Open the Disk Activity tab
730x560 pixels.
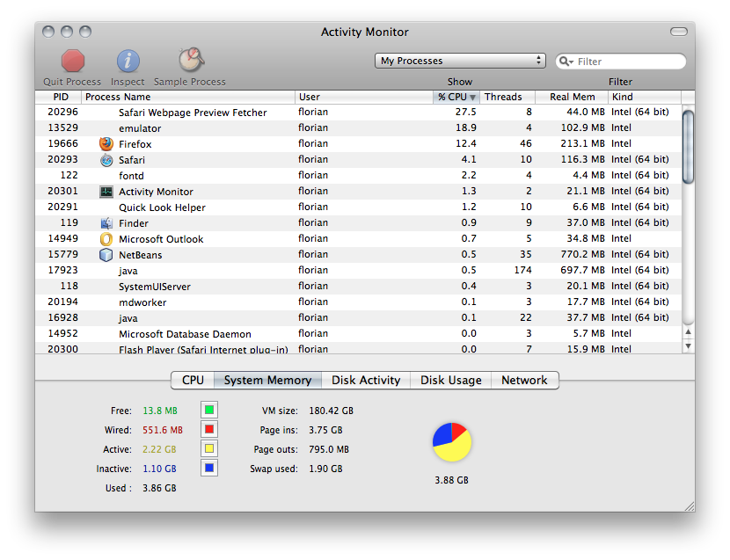click(366, 381)
